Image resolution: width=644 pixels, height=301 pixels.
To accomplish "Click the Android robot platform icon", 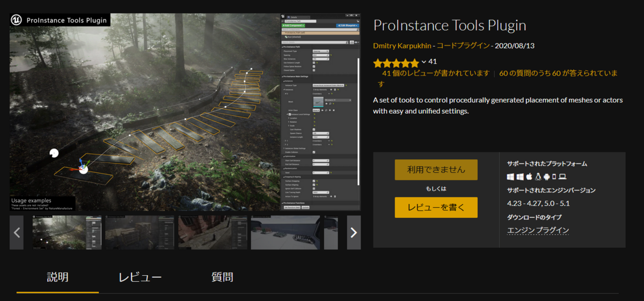I will coord(546,177).
